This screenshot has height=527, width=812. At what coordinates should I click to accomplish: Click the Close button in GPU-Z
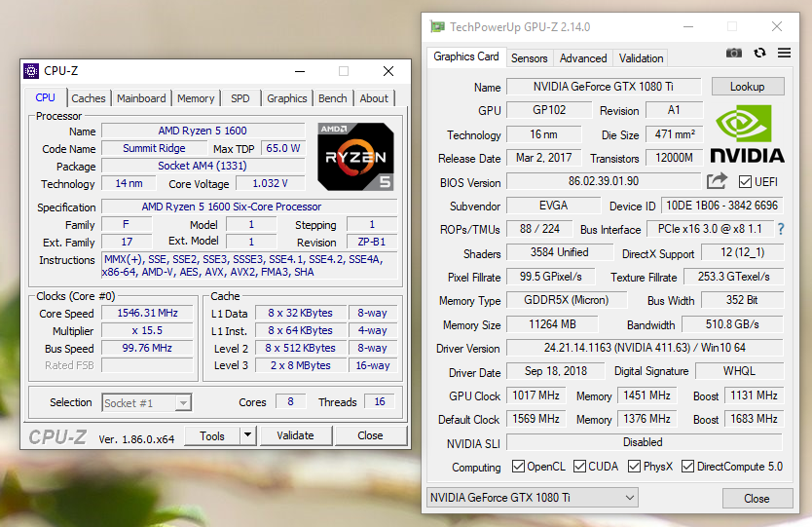757,499
